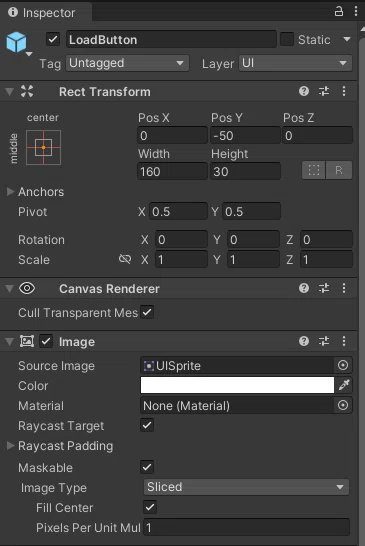Toggle raw edit mode R button
Image resolution: width=365 pixels, height=546 pixels.
click(x=339, y=170)
